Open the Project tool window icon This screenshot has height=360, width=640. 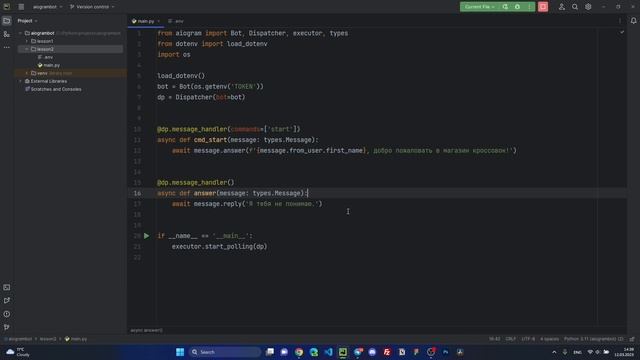click(x=7, y=21)
